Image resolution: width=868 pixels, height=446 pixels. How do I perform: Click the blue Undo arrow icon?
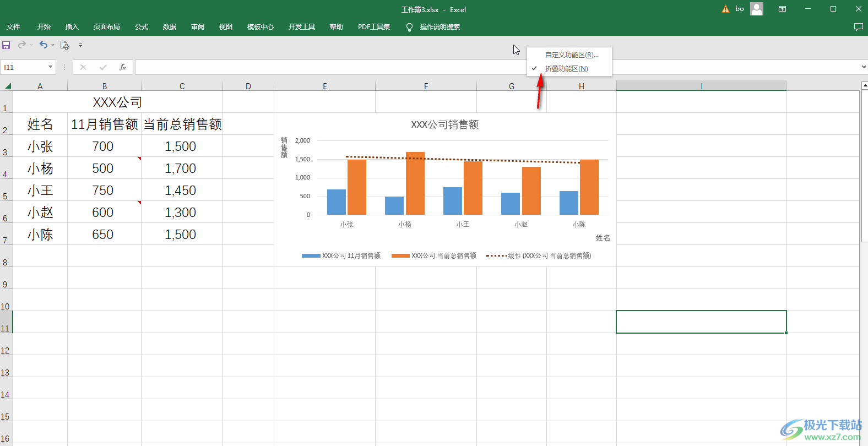tap(43, 45)
